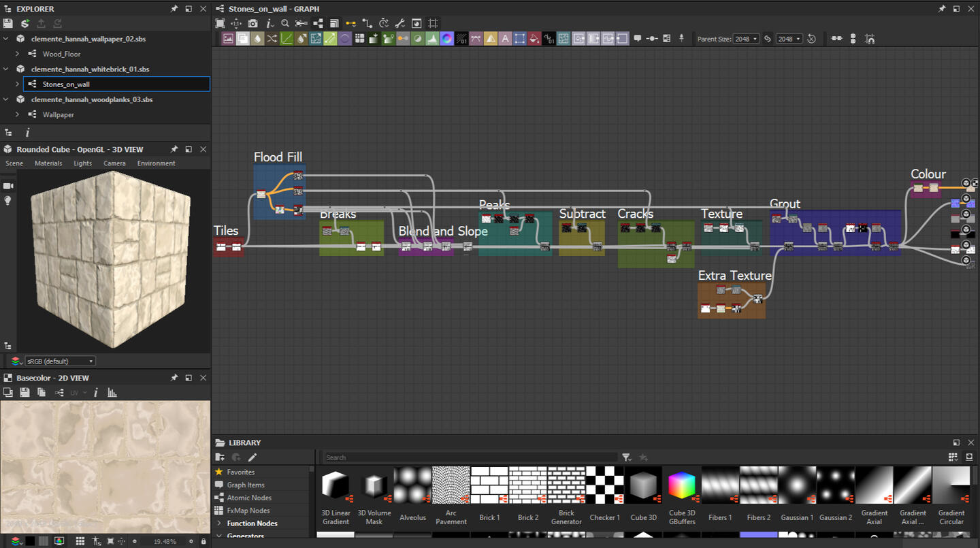Toggle the parent size link ratio icon

pyautogui.click(x=768, y=39)
